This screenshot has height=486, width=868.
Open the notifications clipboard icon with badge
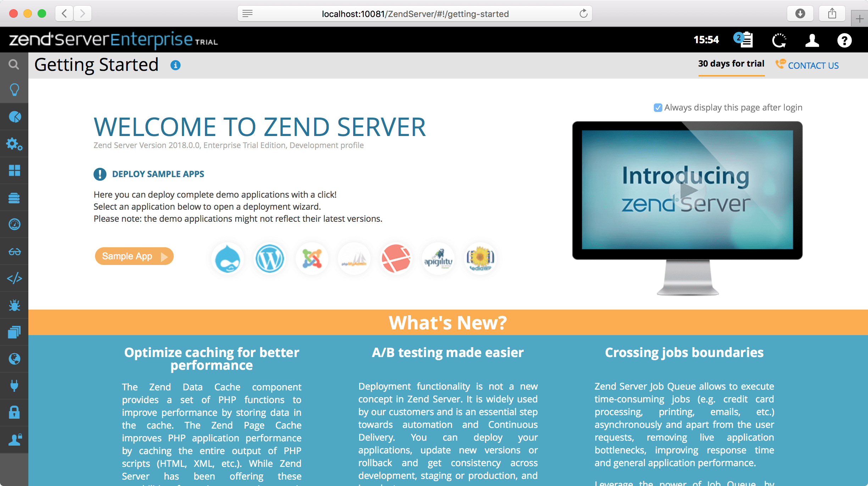click(x=744, y=40)
